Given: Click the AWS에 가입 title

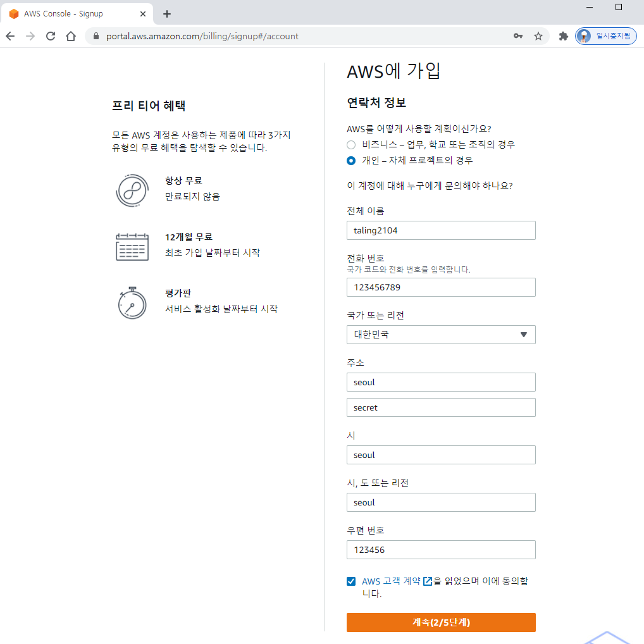Looking at the screenshot, I should click(x=393, y=71).
